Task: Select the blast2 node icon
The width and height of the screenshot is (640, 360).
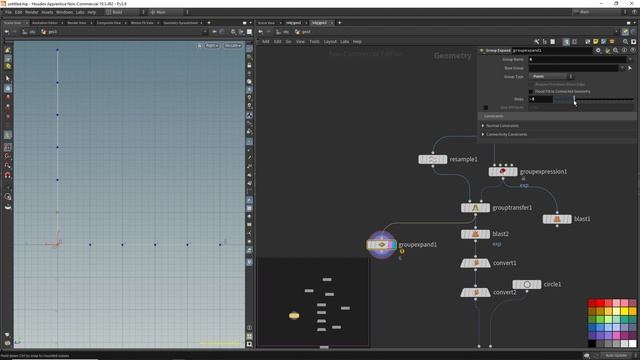Action: click(x=475, y=234)
